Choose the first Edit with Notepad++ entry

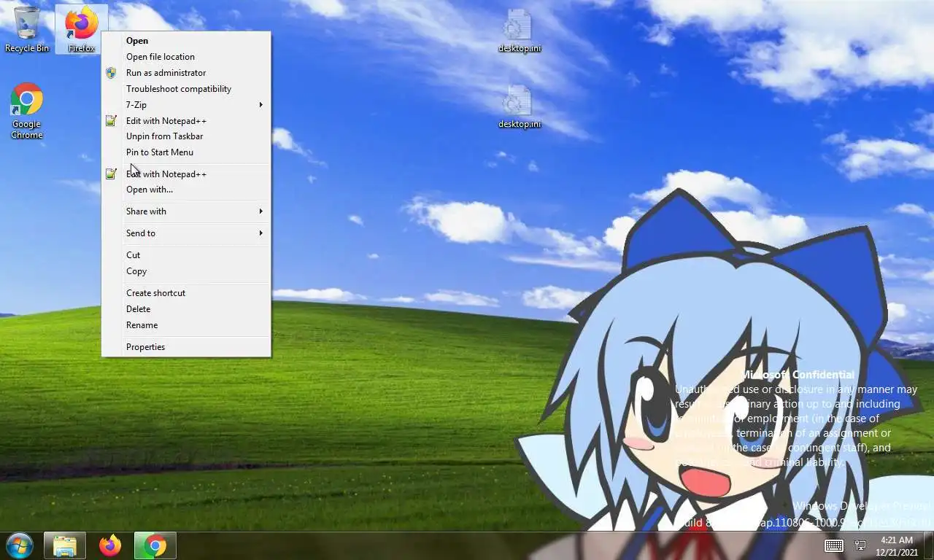pos(186,121)
